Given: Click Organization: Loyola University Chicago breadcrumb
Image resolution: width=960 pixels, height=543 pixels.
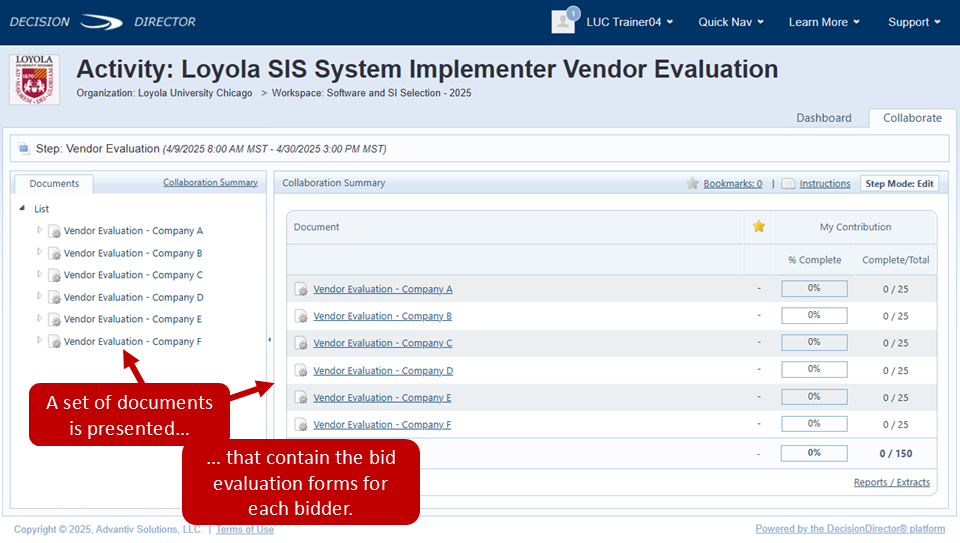Looking at the screenshot, I should coord(164,93).
